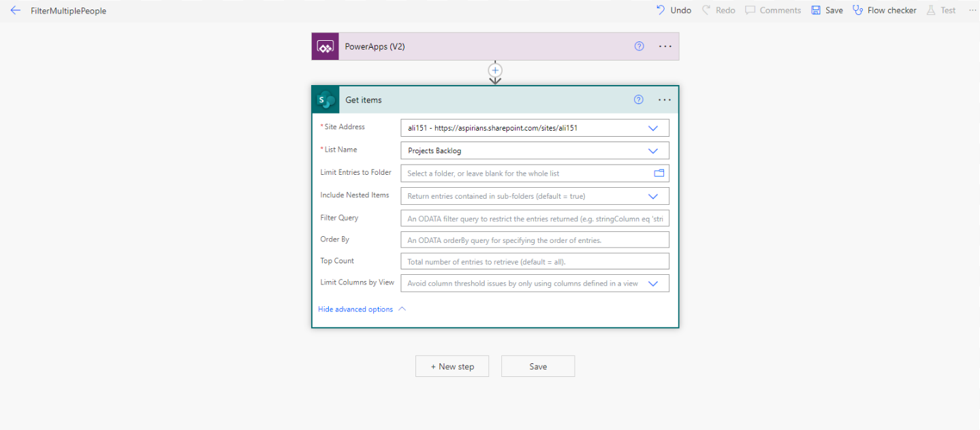Click the Limit Entries to Folder field

[x=535, y=173]
